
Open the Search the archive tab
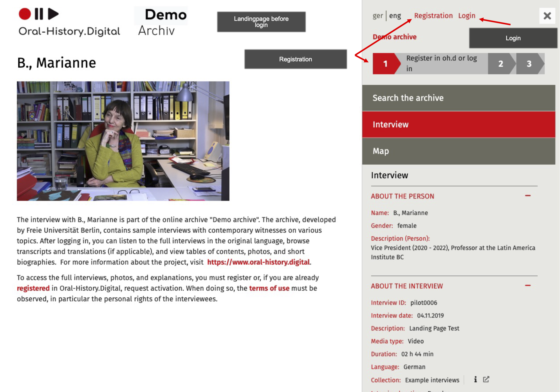(x=458, y=98)
